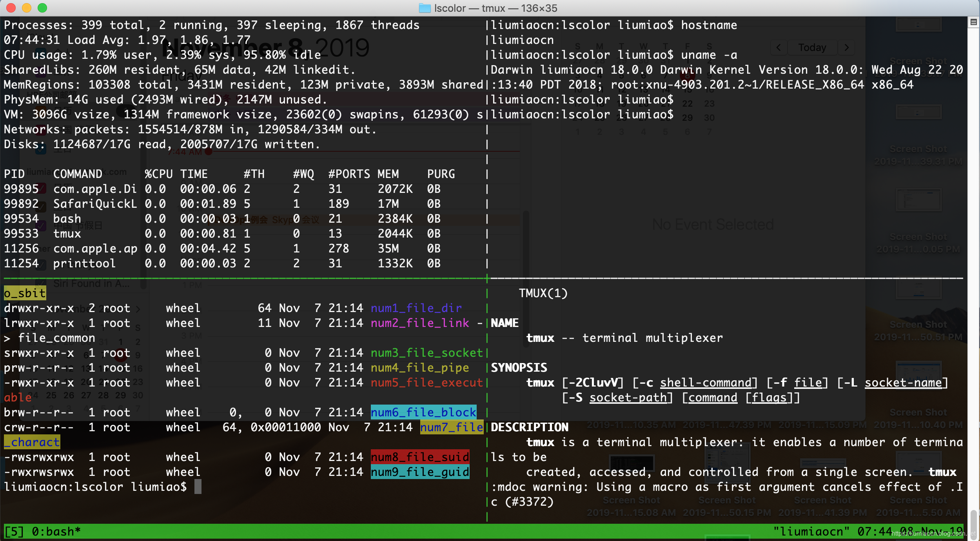Click the green num3_file_socket entry
The image size is (980, 541).
pyautogui.click(x=426, y=353)
